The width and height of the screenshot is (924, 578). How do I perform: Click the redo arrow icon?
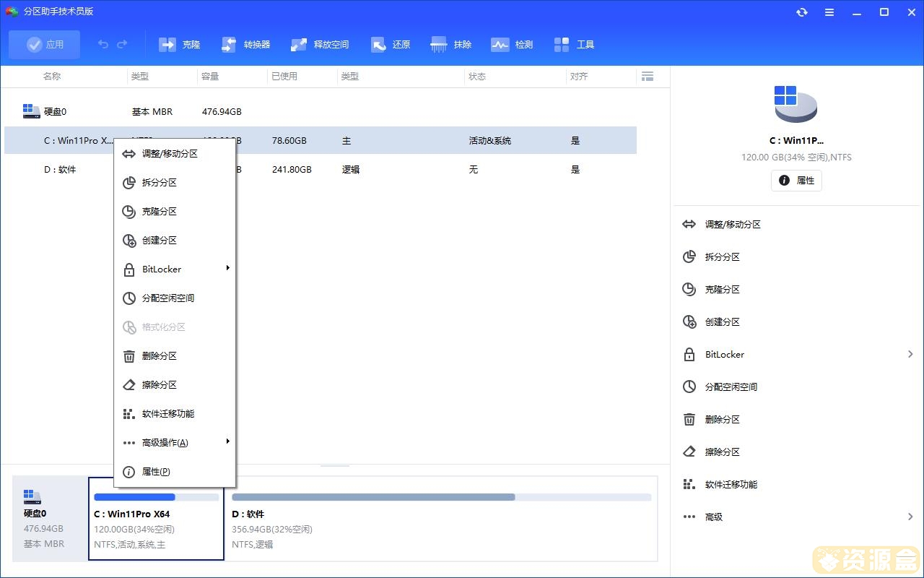[122, 45]
